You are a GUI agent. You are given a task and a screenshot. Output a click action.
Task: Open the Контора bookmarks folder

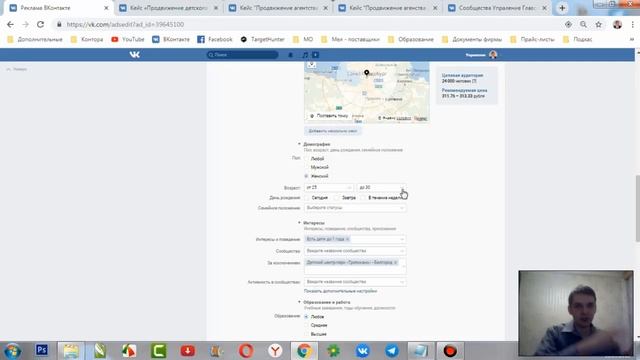pyautogui.click(x=87, y=39)
